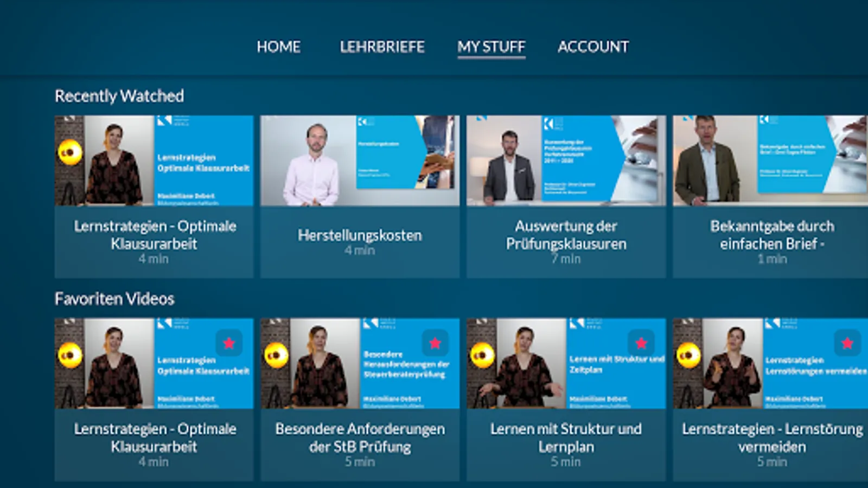The width and height of the screenshot is (868, 488).
Task: Click Besondere Anforderungen der StB Prüfung title
Action: 360,438
